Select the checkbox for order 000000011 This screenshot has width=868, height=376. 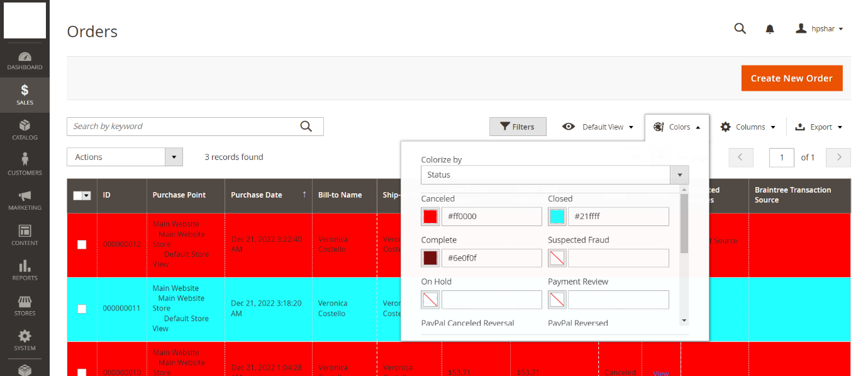82,309
